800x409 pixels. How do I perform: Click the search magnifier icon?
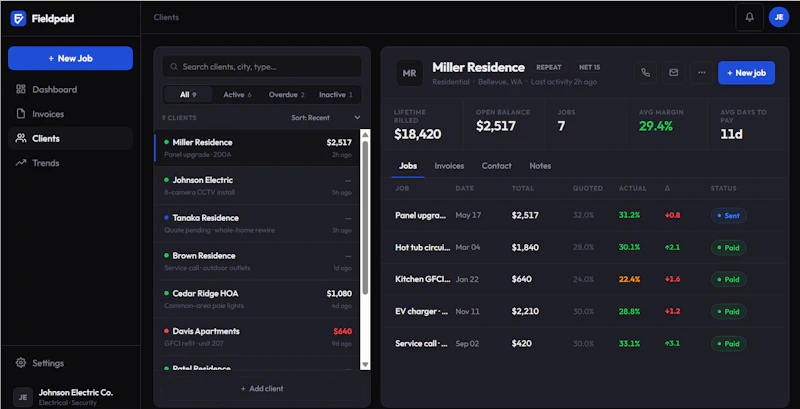tap(174, 67)
